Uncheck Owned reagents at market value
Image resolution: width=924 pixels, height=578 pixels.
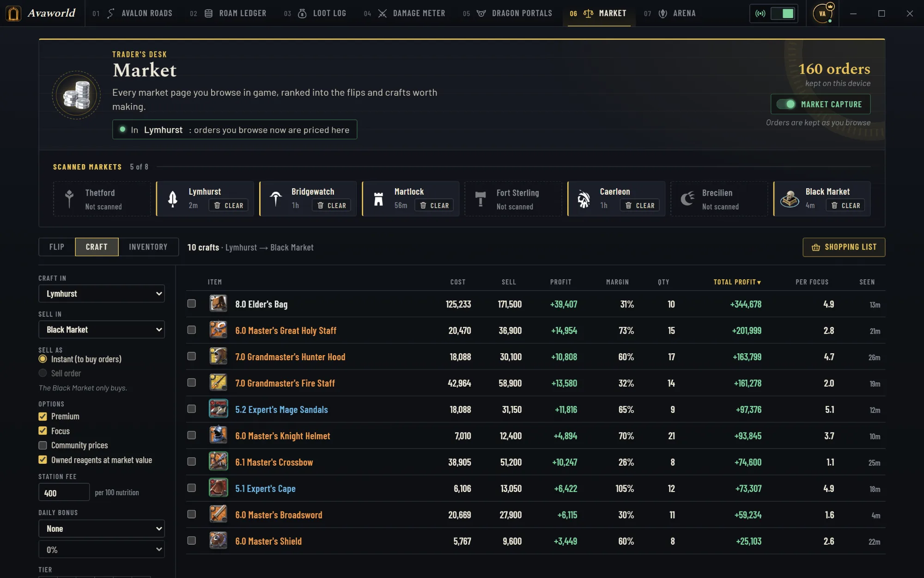(43, 460)
